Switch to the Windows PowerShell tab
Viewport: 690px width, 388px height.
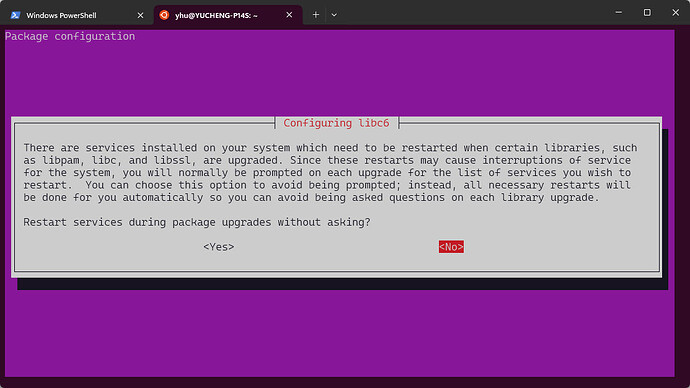[77, 15]
